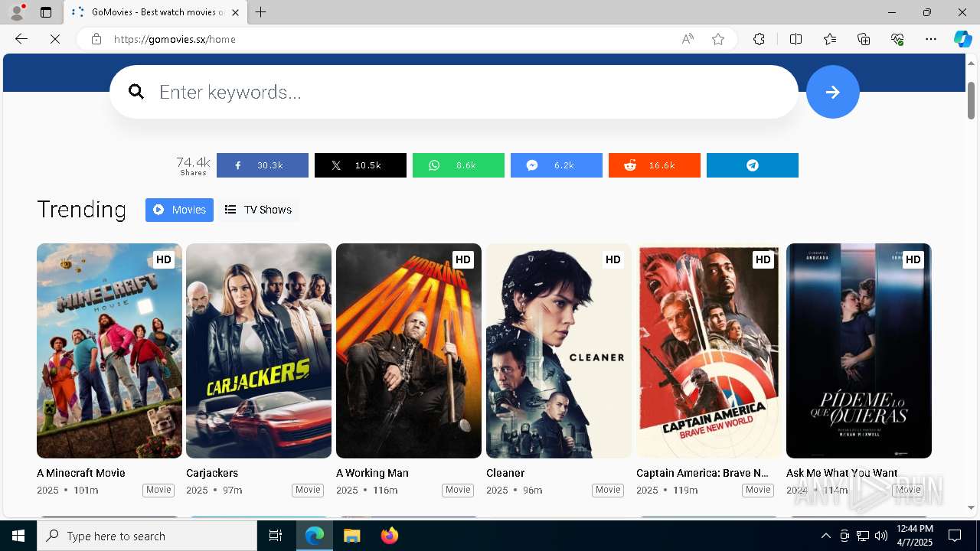The height and width of the screenshot is (551, 980).
Task: Click the blue search arrow button
Action: coord(832,92)
